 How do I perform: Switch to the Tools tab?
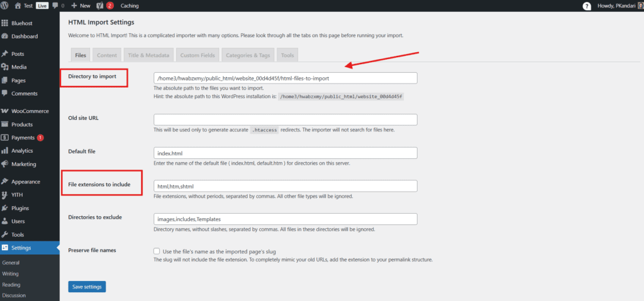click(287, 55)
